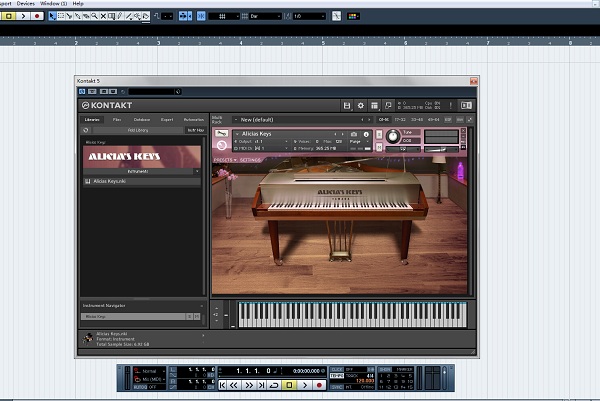Toggle the metronome CLICK button
Image resolution: width=600 pixels, height=401 pixels.
point(337,370)
